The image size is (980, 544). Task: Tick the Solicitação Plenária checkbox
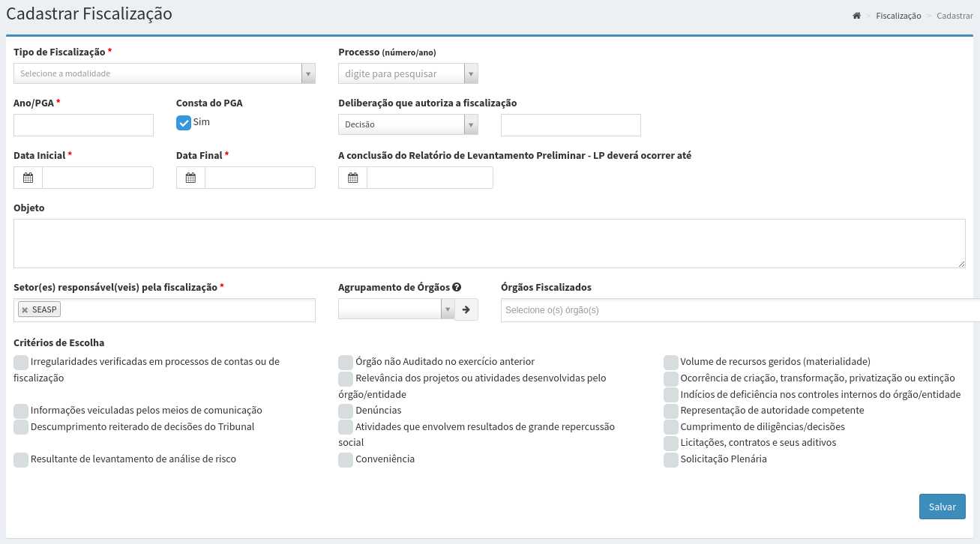671,459
